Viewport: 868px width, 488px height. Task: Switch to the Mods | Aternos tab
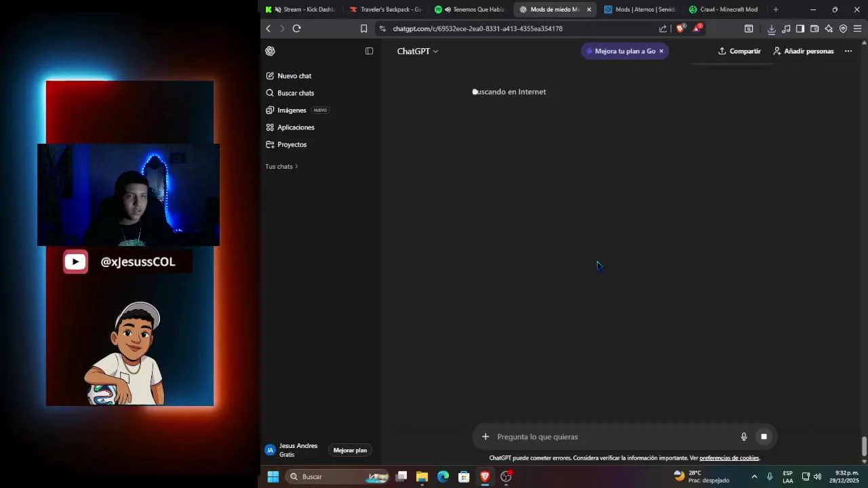coord(639,9)
